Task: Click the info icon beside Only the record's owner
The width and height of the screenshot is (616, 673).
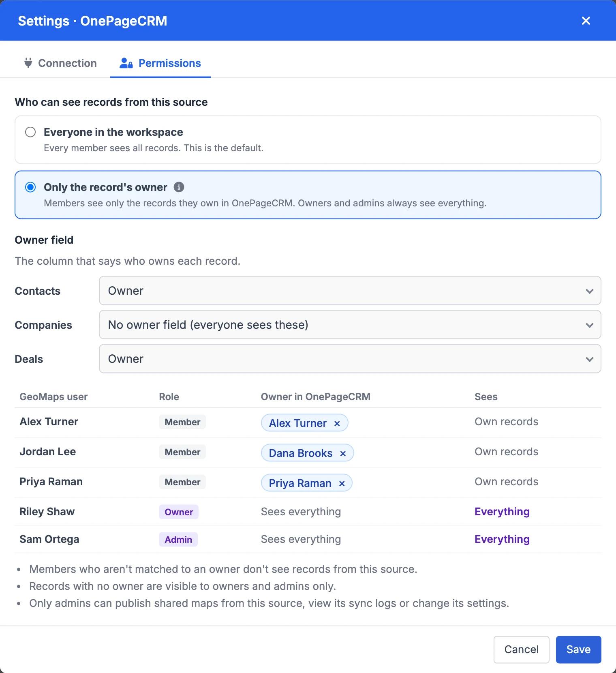Action: [179, 187]
